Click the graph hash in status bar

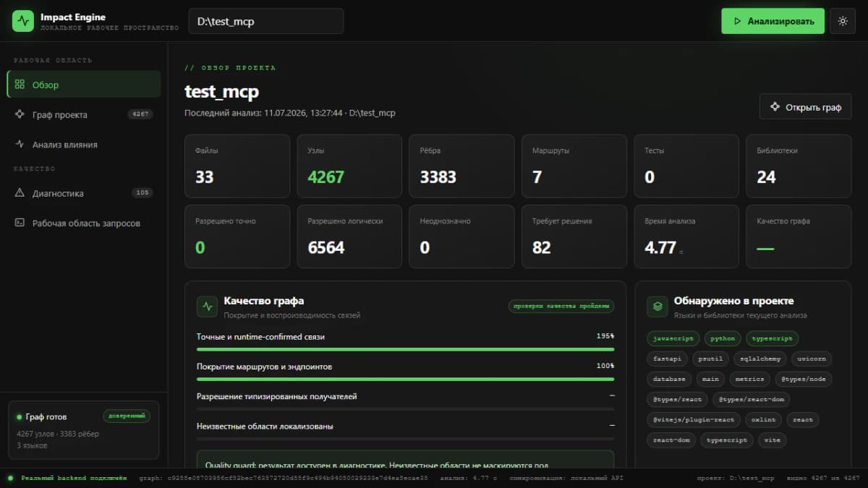[x=284, y=478]
